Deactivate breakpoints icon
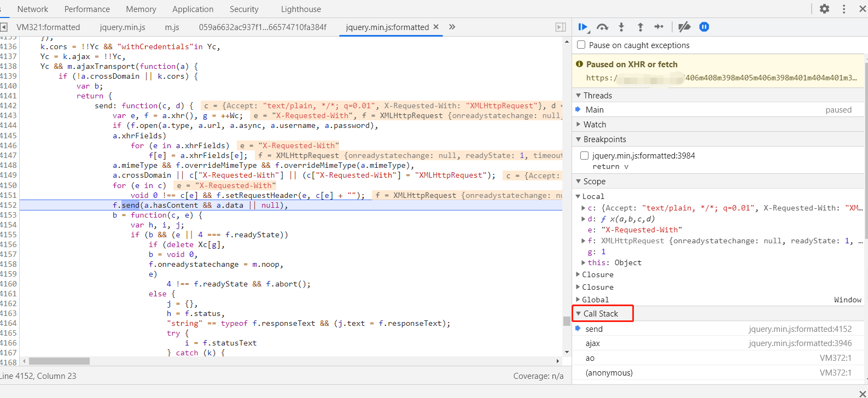Viewport: 868px width, 398px height. [x=684, y=27]
